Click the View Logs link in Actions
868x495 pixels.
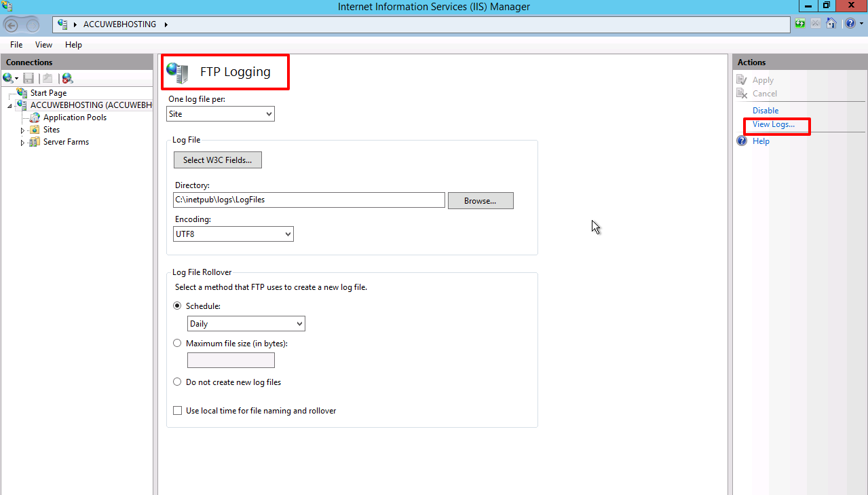(773, 124)
